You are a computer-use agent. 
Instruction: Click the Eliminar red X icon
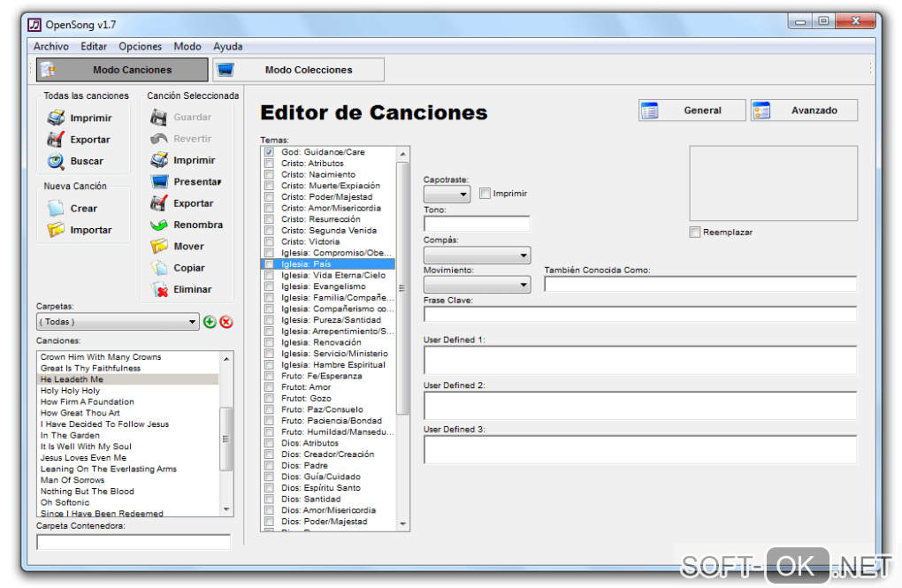coord(159,289)
